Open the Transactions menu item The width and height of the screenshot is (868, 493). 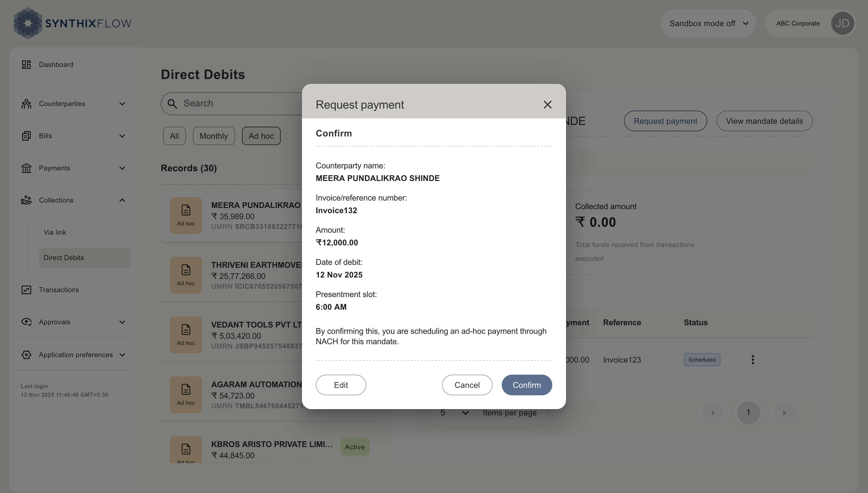click(59, 290)
